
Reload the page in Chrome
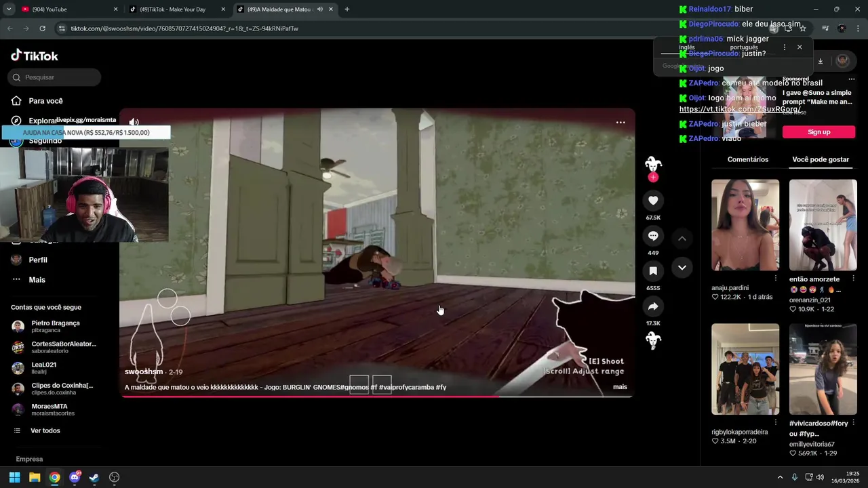(42, 28)
